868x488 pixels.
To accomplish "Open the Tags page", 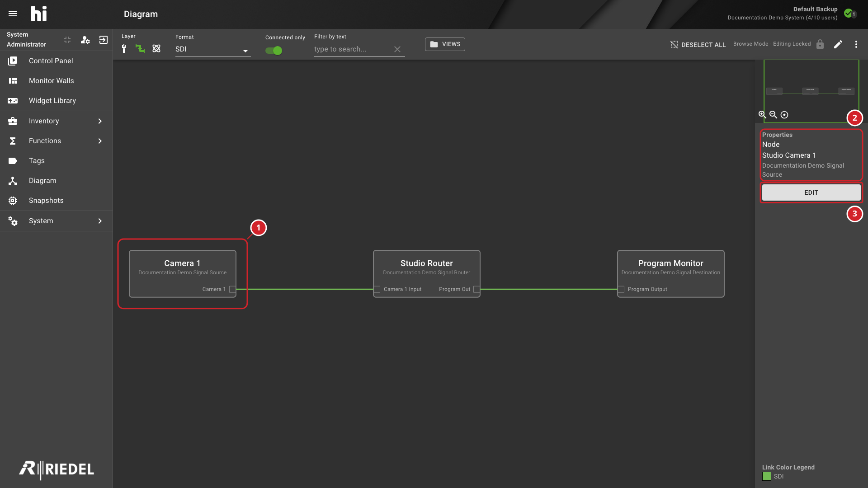I will (56, 161).
